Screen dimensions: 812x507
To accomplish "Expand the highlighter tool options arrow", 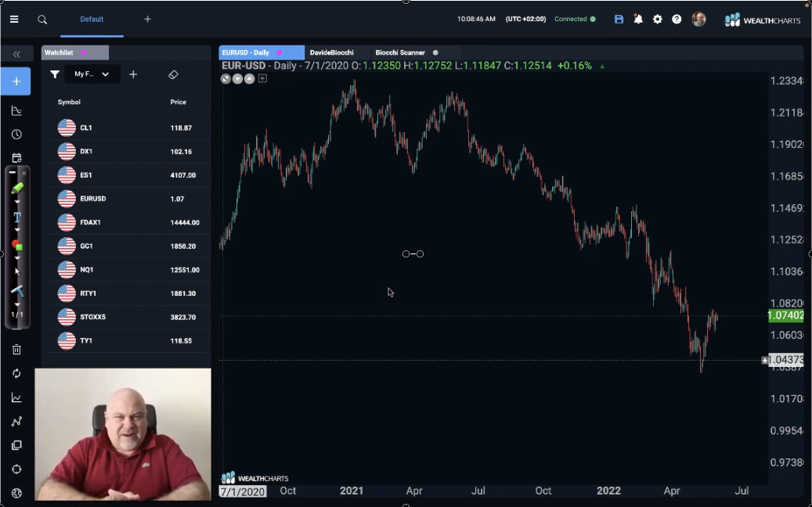I will 17,201.
